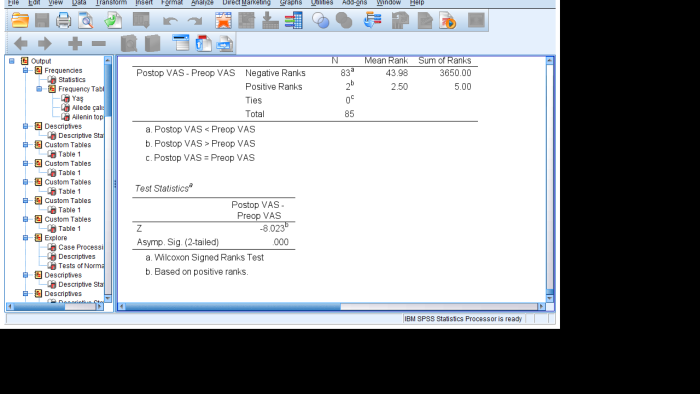The height and width of the screenshot is (394, 700).
Task: Click the page with blue arrows icon
Action: click(225, 44)
